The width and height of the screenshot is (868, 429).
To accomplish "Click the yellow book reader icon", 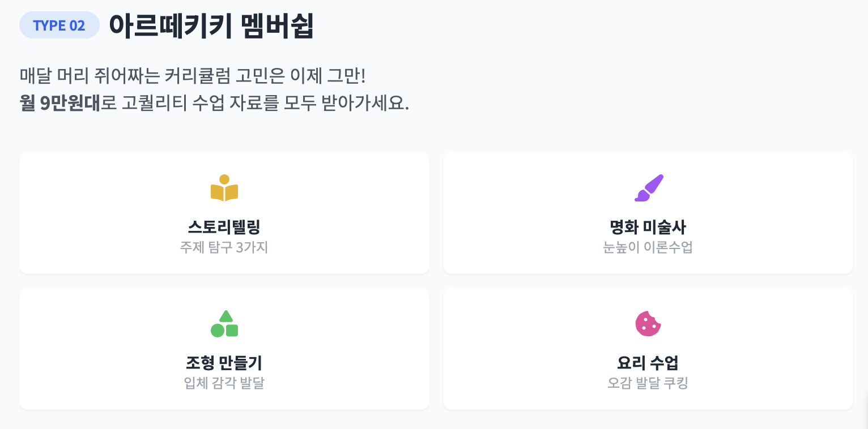I will [224, 188].
